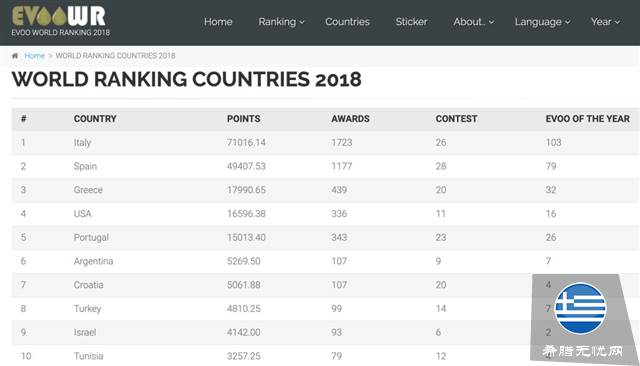Click Italy's EVOO of the year 103
The width and height of the screenshot is (640, 366).
point(553,142)
